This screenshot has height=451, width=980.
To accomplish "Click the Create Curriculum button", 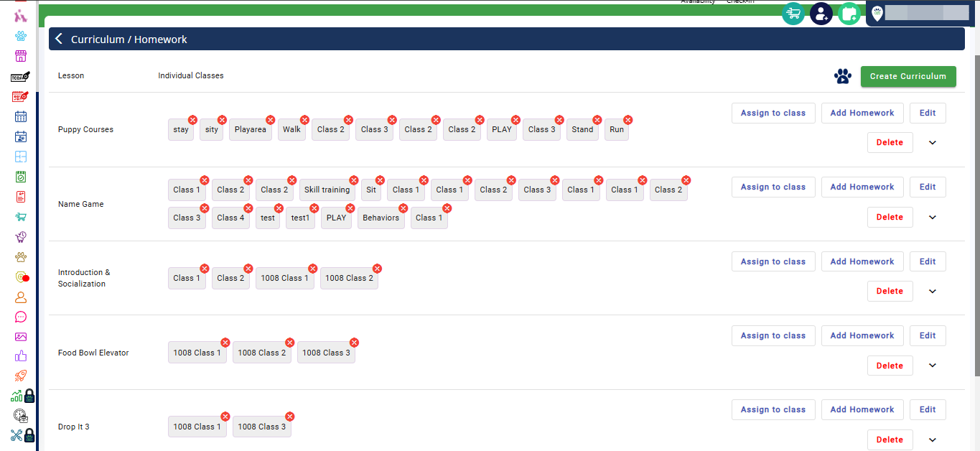I will 908,76.
